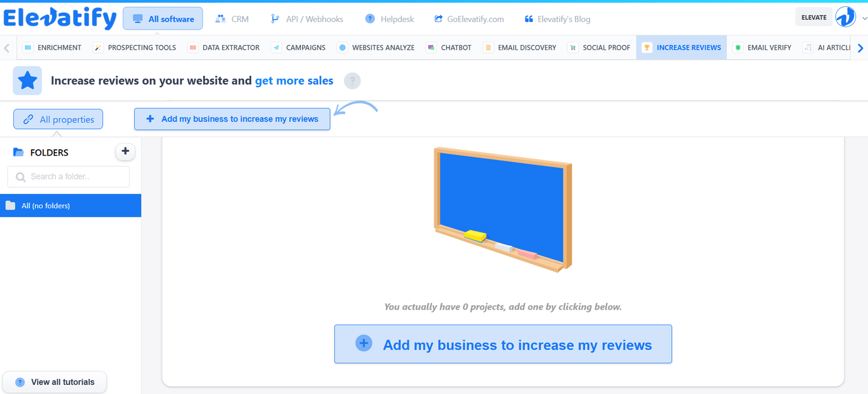
Task: Click the help question mark beside headline
Action: click(x=352, y=81)
